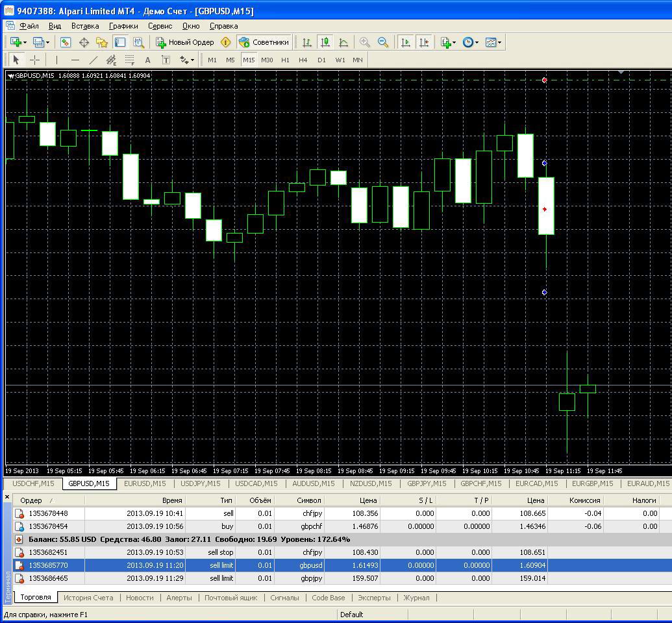This screenshot has height=623, width=672.
Task: Open the Strategy Tester icon
Action: pos(138,42)
